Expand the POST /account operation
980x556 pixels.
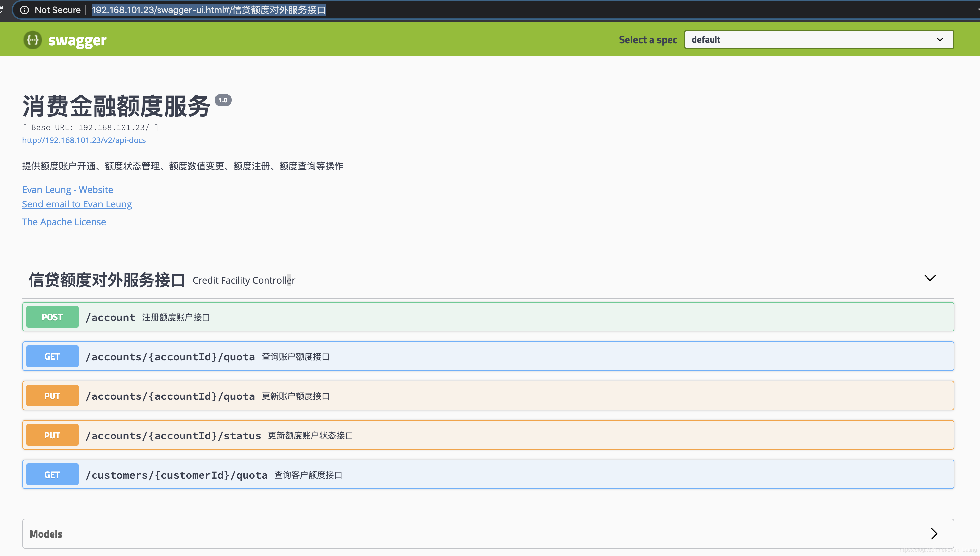pos(110,317)
